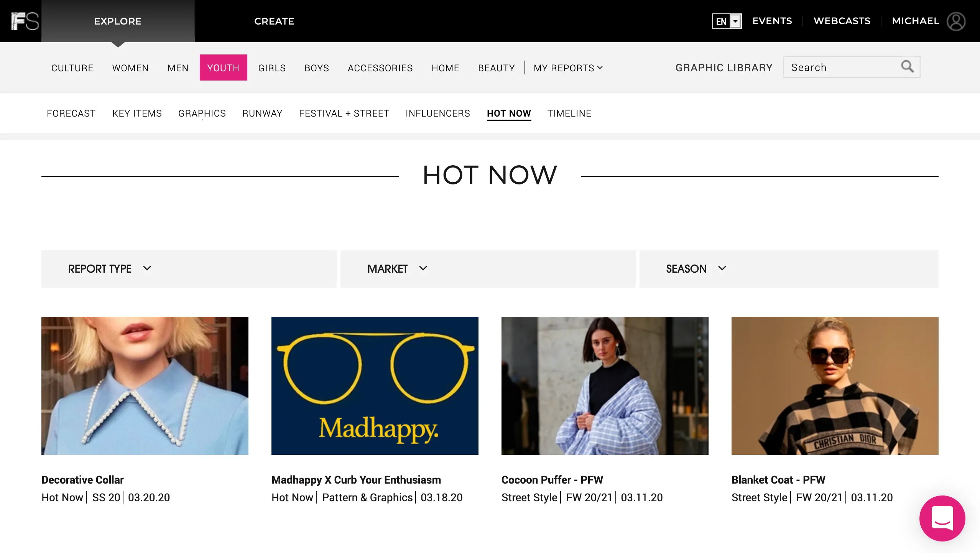Switch to the Create tab
This screenshot has height=553, width=980.
(274, 21)
